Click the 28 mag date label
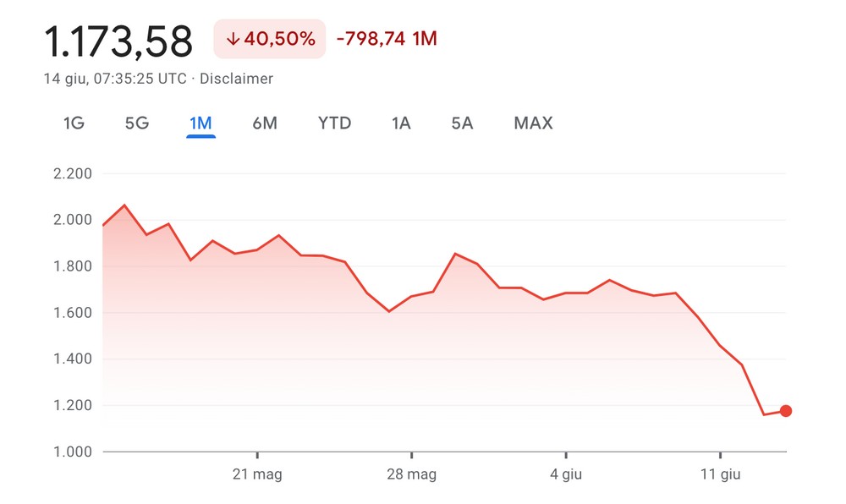Viewport: 846px width, 504px height. (411, 475)
